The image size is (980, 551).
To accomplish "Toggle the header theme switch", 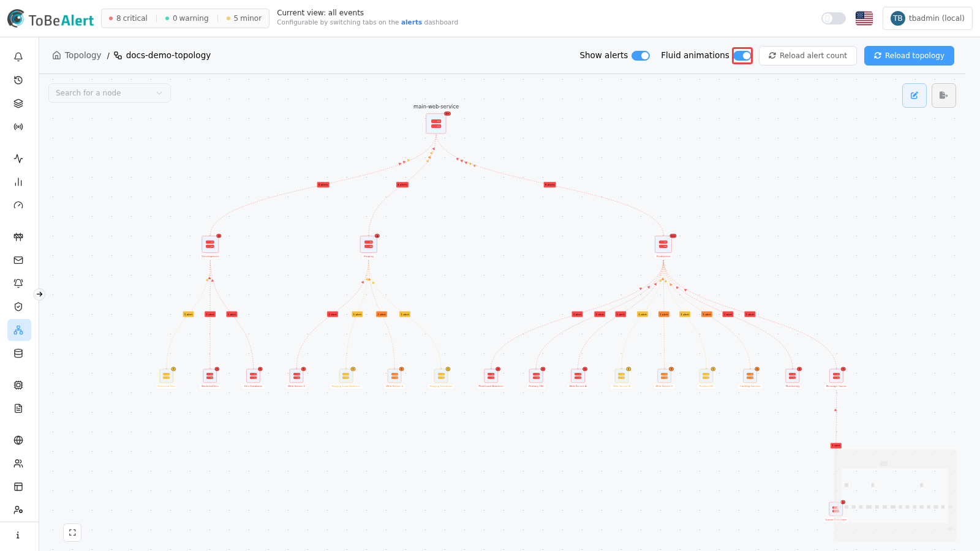I will [x=834, y=18].
